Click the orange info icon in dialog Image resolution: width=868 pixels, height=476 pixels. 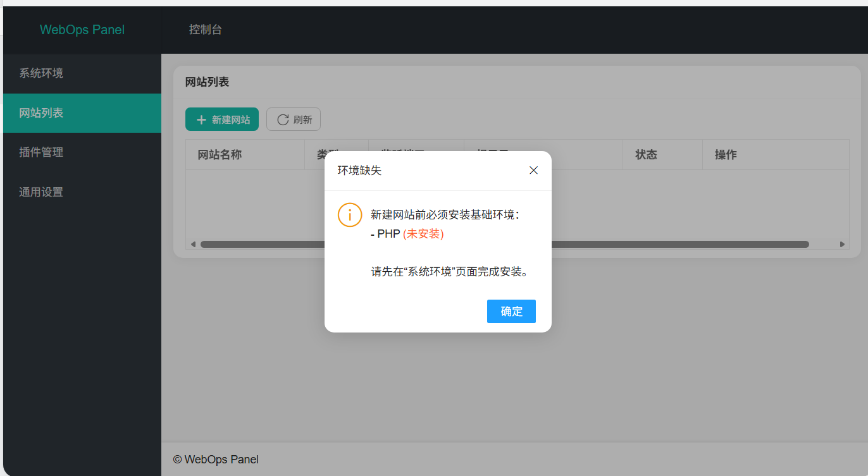point(350,215)
